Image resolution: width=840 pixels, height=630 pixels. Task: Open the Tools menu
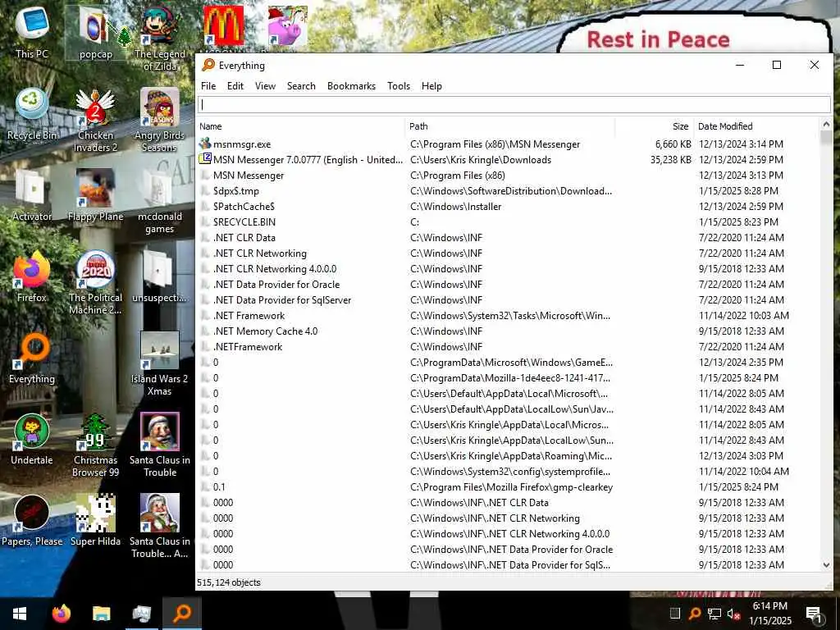[x=399, y=85]
